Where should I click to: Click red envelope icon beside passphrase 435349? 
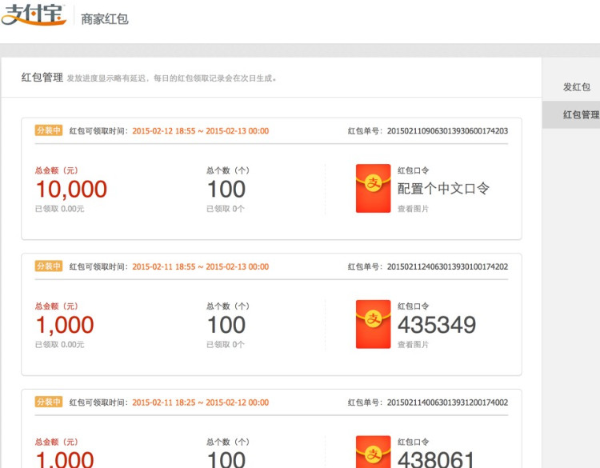(373, 325)
